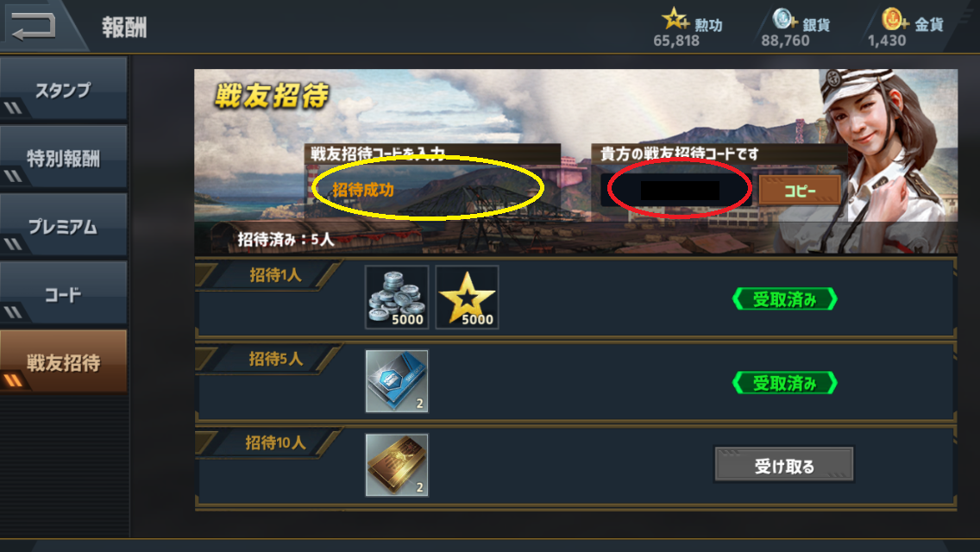Tap the 勲功 star plus icon

pos(675,19)
